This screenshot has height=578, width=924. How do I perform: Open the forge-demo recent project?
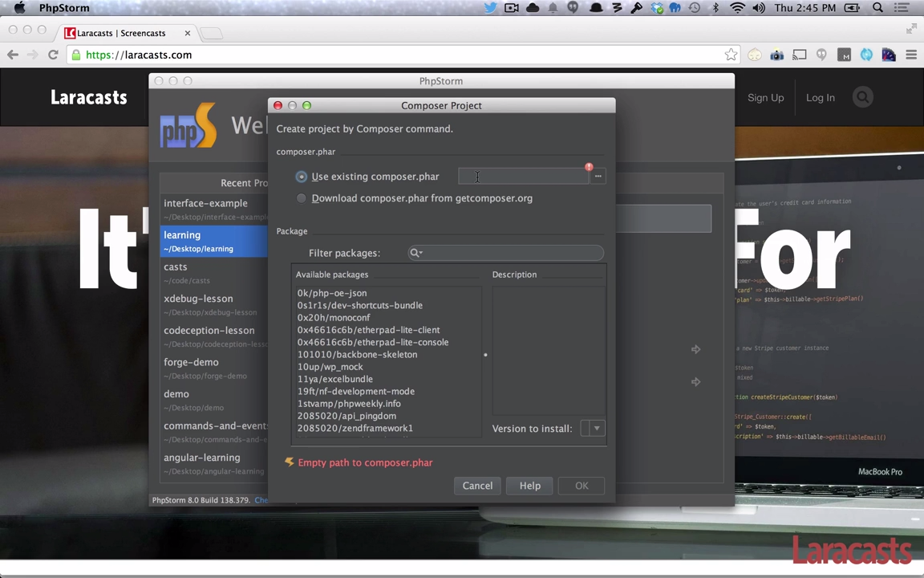coord(213,368)
